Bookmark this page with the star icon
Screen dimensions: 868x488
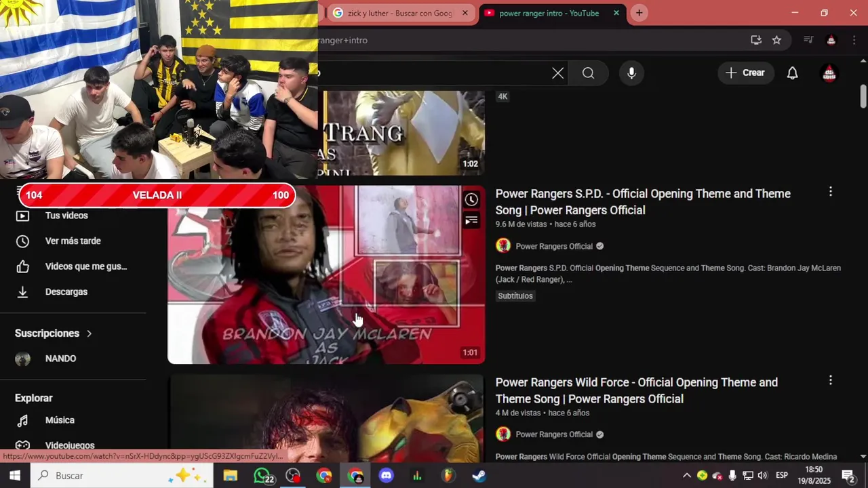point(776,40)
